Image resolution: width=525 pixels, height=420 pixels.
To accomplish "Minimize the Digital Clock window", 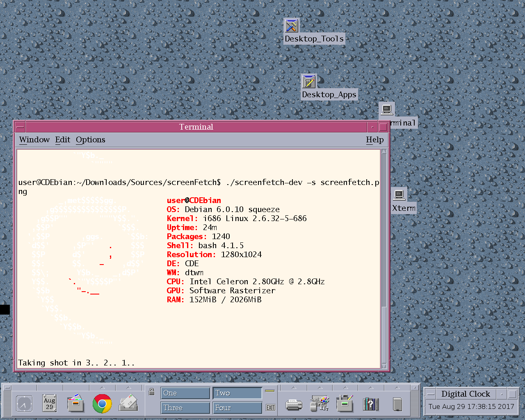I will pos(502,394).
